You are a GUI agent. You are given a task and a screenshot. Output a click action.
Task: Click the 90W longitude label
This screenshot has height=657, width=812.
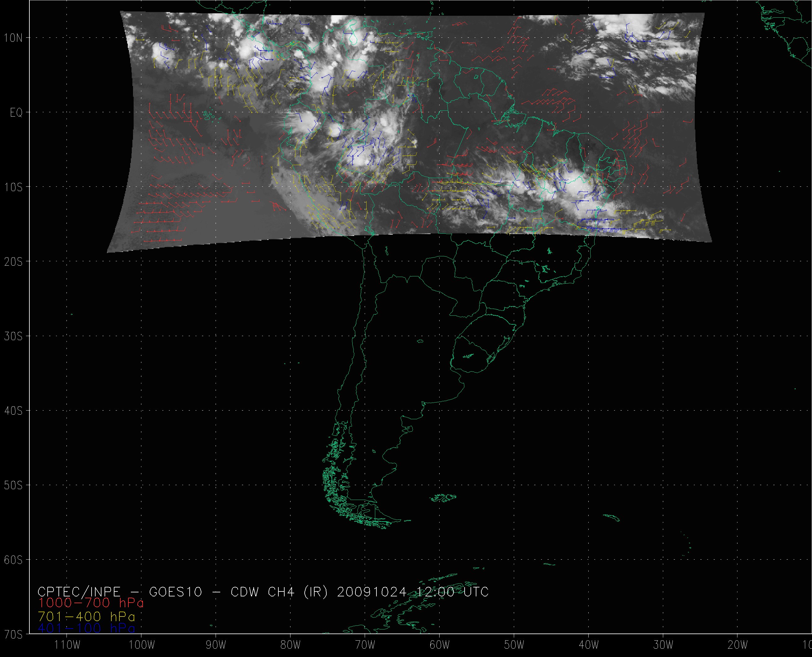click(216, 645)
